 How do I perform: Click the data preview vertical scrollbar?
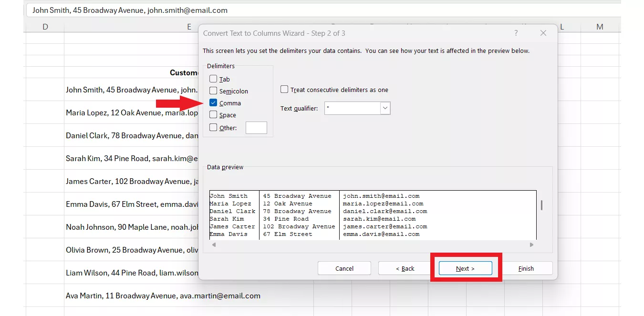541,205
